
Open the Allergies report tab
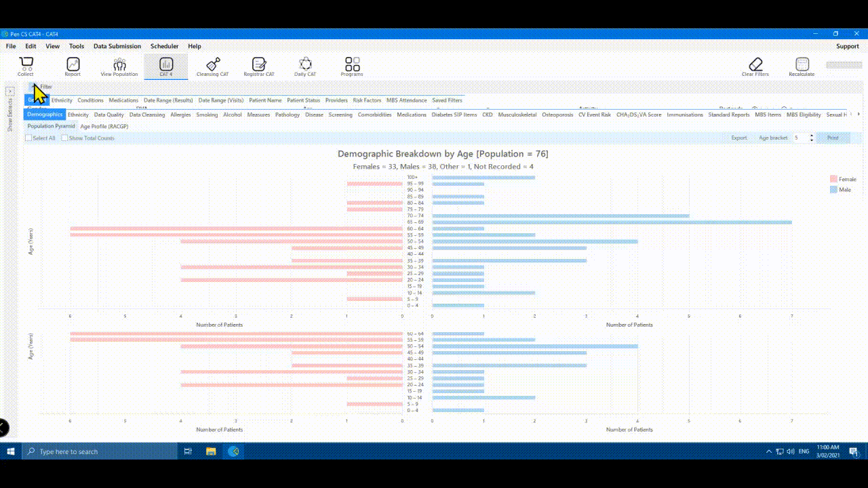181,115
